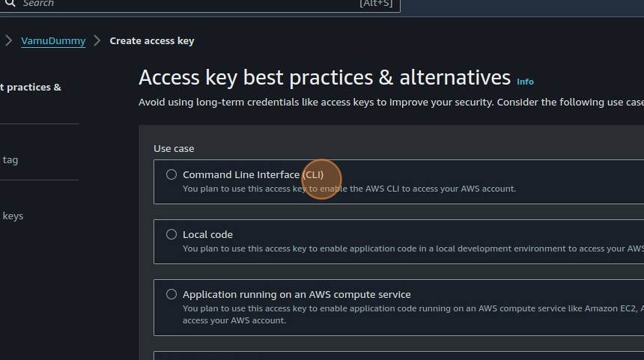This screenshot has height=360, width=644.
Task: Click the search magnifier icon
Action: 10,4
